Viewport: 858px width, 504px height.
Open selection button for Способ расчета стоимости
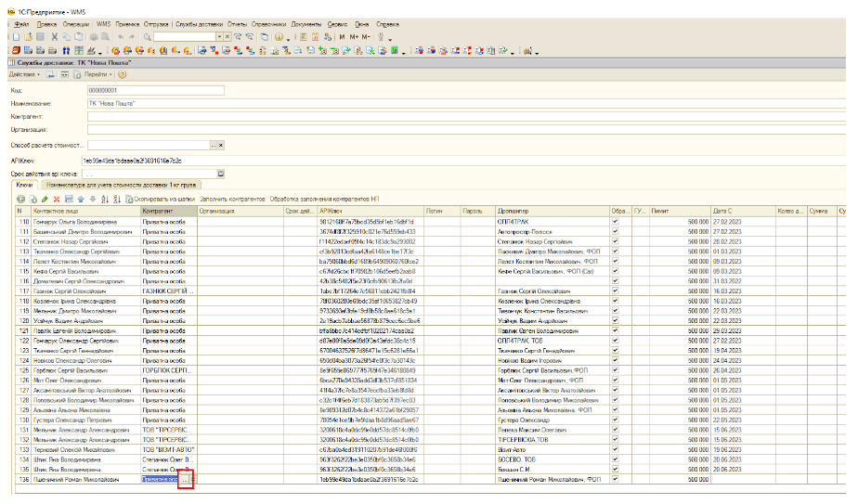point(214,146)
